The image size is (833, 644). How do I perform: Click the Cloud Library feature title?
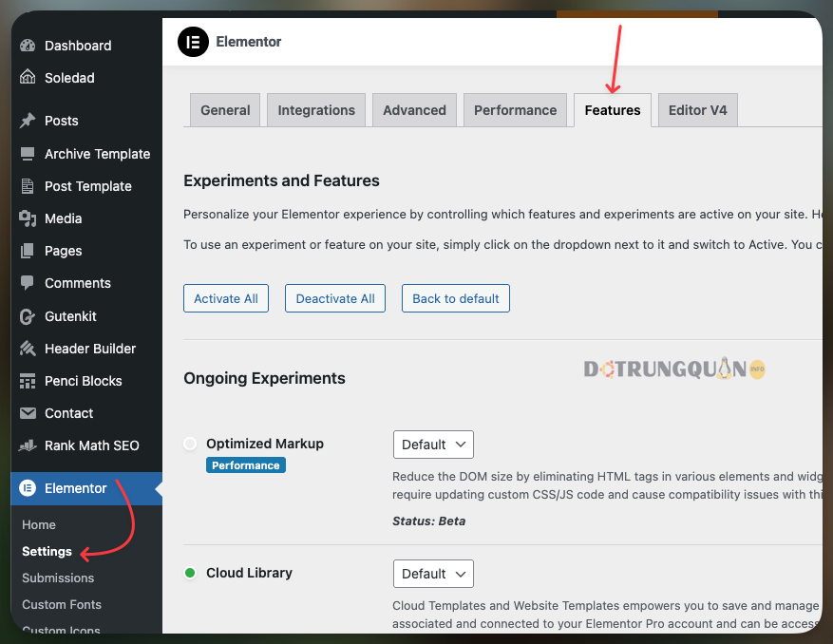click(x=249, y=573)
